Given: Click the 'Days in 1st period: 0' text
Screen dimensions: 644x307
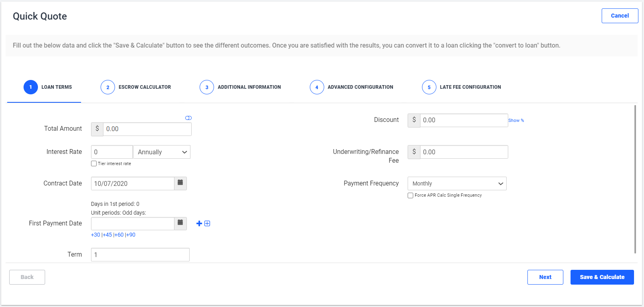Looking at the screenshot, I should (x=115, y=204).
